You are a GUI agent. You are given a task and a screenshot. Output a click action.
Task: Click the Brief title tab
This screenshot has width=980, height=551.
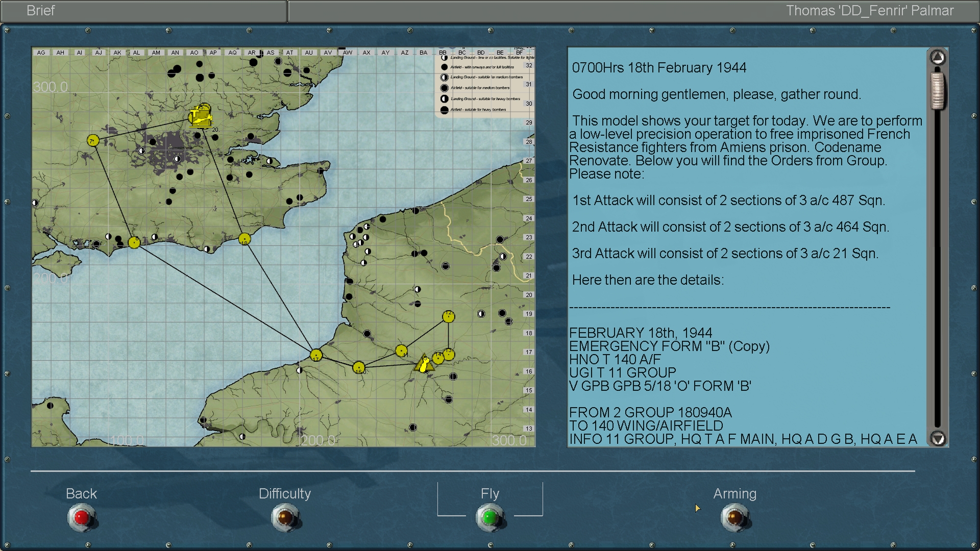click(41, 11)
